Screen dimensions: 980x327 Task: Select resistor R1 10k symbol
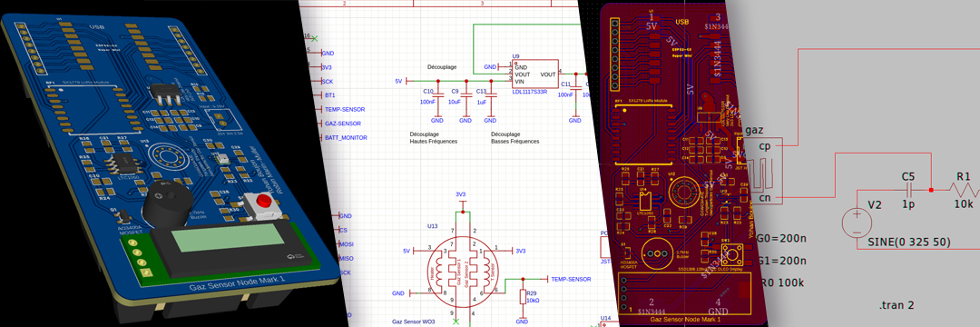coord(964,190)
